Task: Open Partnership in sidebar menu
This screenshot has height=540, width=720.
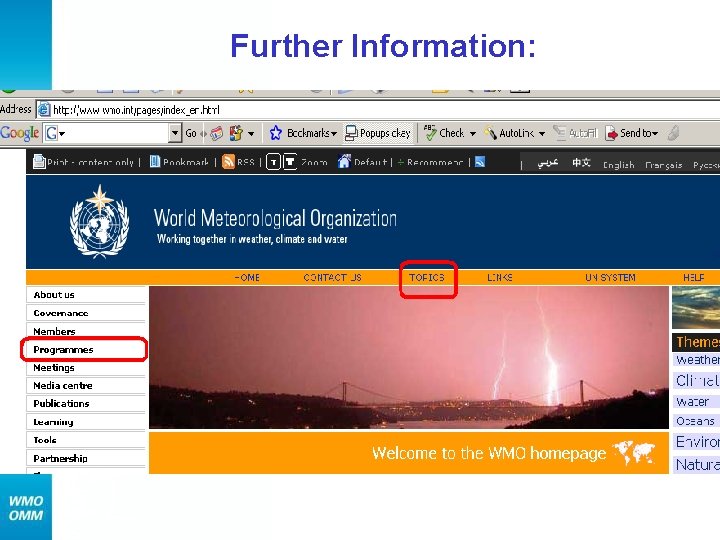Action: click(x=86, y=458)
